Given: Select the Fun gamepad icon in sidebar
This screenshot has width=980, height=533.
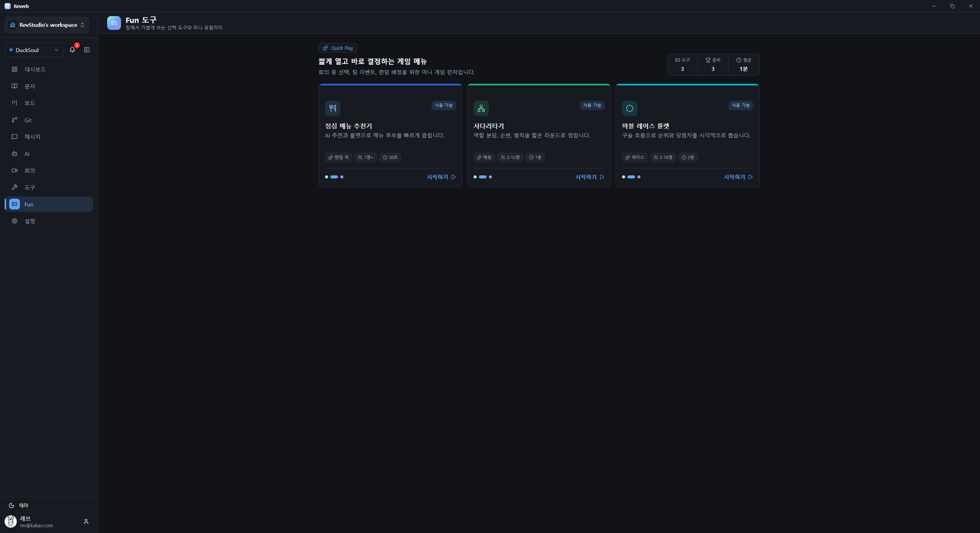Looking at the screenshot, I should coord(15,204).
